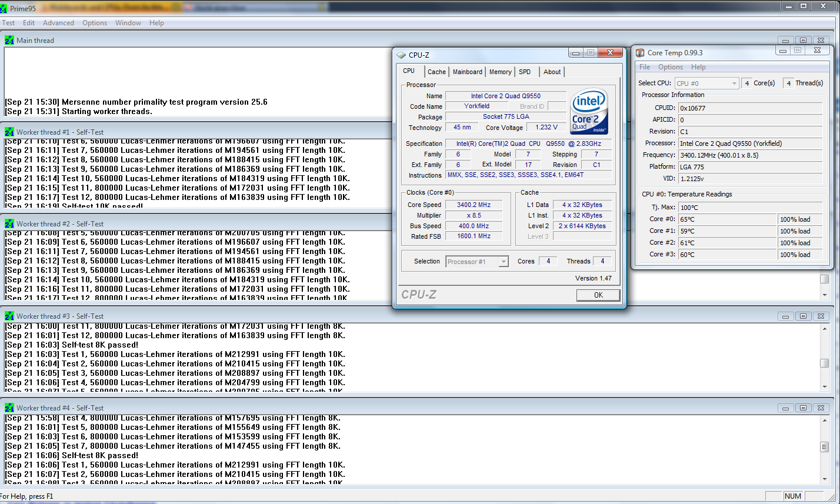Click the Rated FSB value 1600.1 MHz
Image resolution: width=840 pixels, height=504 pixels.
tap(474, 236)
